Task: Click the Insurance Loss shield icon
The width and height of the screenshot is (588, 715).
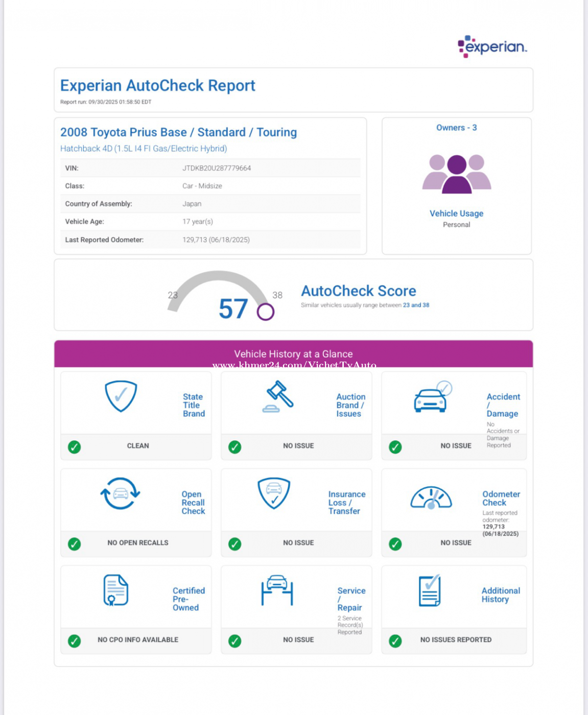Action: coord(274,493)
